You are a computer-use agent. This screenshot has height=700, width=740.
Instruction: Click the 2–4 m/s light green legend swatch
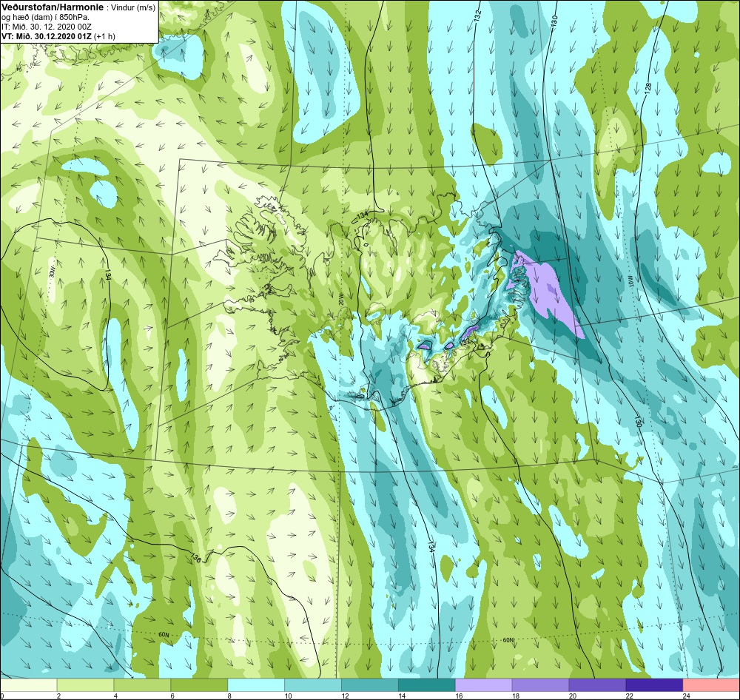point(85,684)
